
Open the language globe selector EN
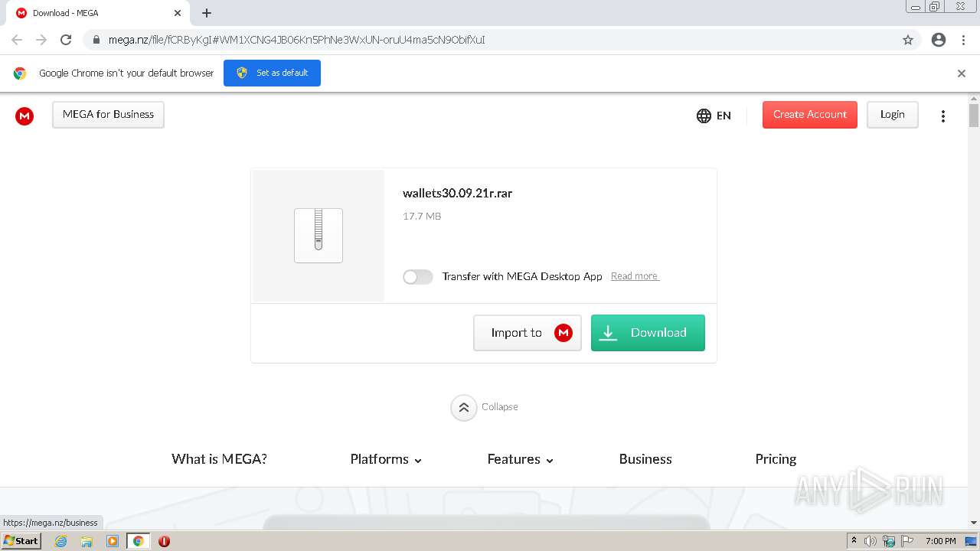click(x=714, y=116)
